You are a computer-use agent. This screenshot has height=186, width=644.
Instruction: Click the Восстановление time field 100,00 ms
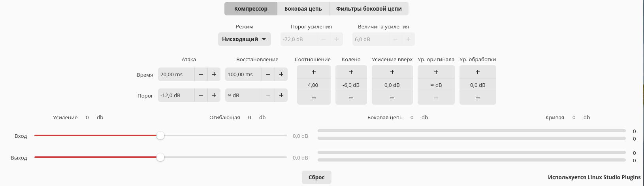coord(243,74)
